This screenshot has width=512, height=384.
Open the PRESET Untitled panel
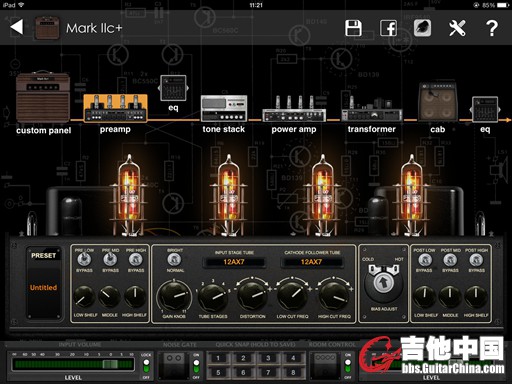(44, 284)
